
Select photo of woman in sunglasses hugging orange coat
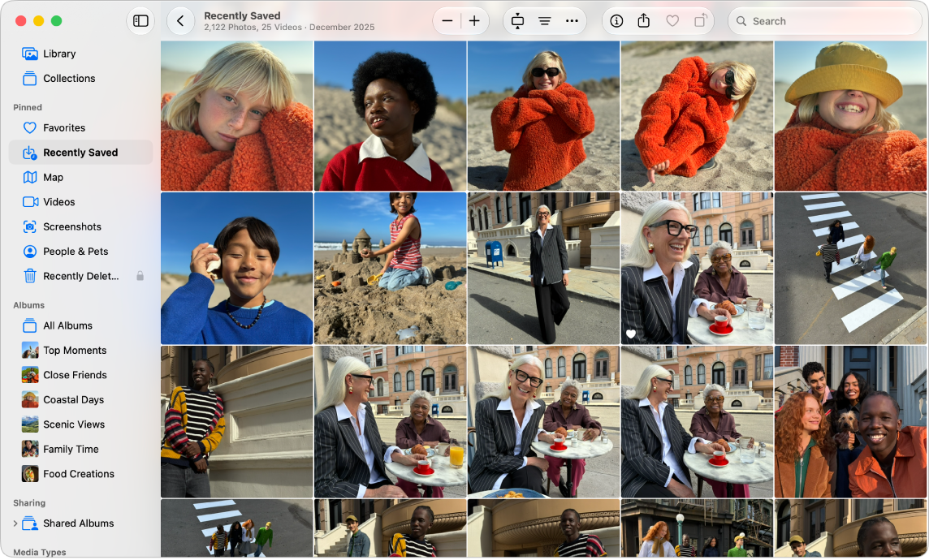543,117
